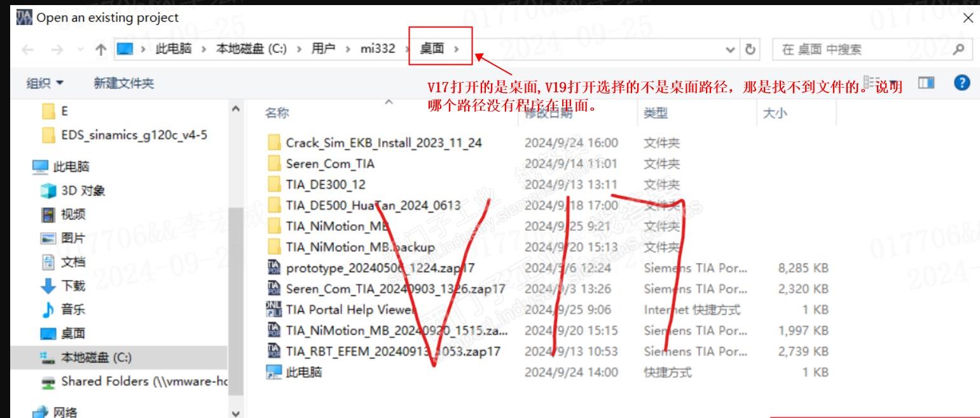The height and width of the screenshot is (418, 980).
Task: Select Seren_Com_TIA folder
Action: coord(330,164)
